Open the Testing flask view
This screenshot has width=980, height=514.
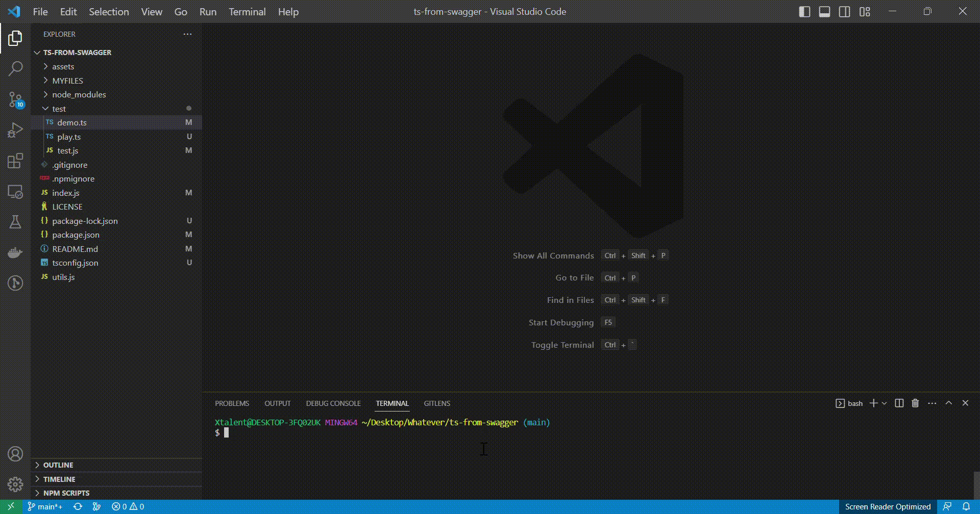15,222
